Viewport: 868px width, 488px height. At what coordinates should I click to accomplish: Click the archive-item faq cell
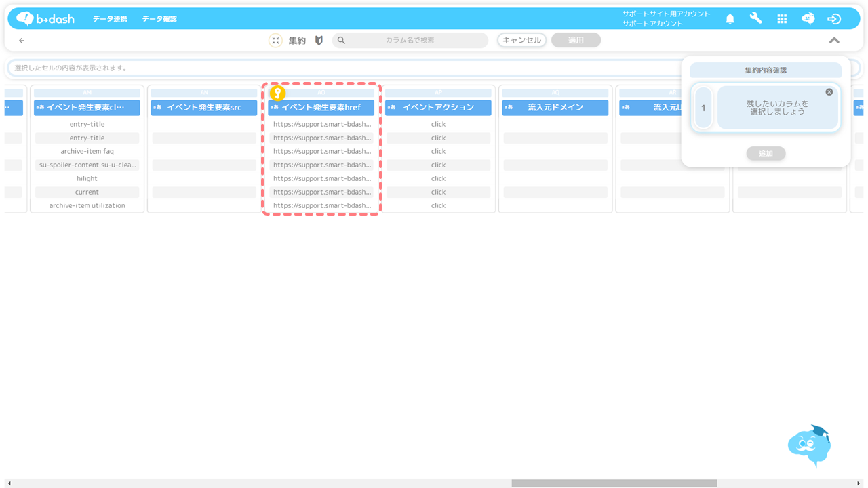point(87,151)
